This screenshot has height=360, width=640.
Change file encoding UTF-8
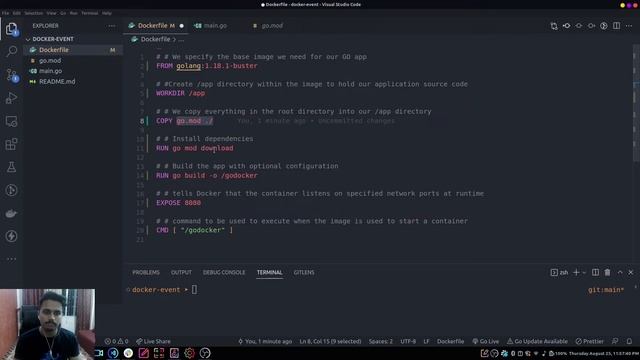point(408,341)
